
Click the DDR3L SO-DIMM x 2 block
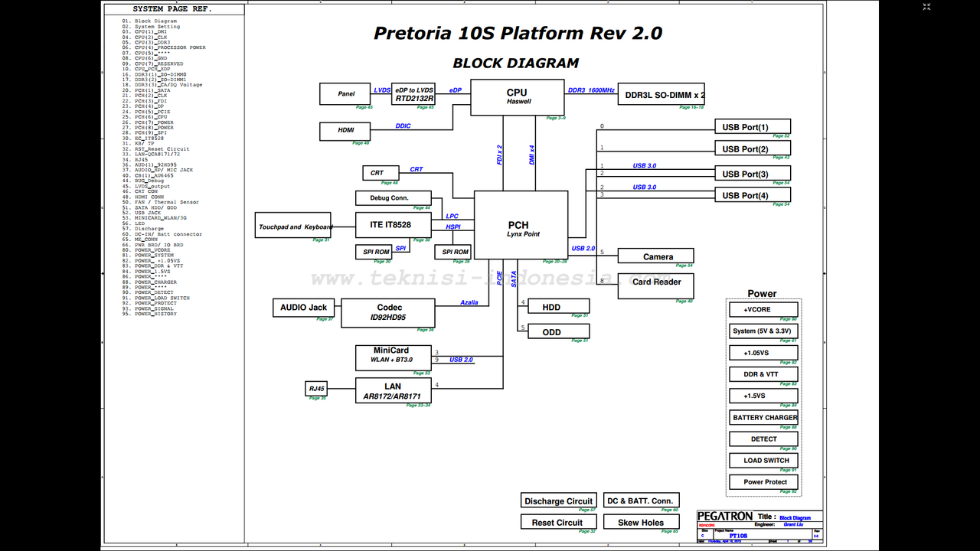661,94
